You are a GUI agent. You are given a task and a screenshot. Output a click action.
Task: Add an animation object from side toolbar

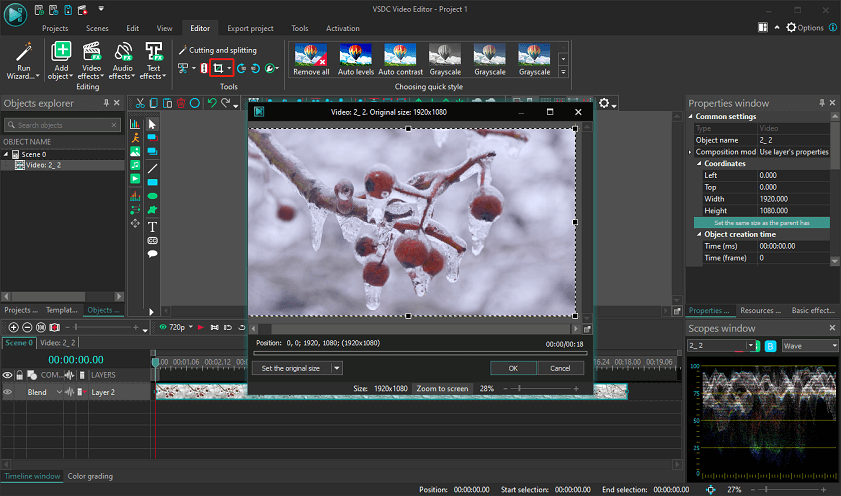(135, 138)
